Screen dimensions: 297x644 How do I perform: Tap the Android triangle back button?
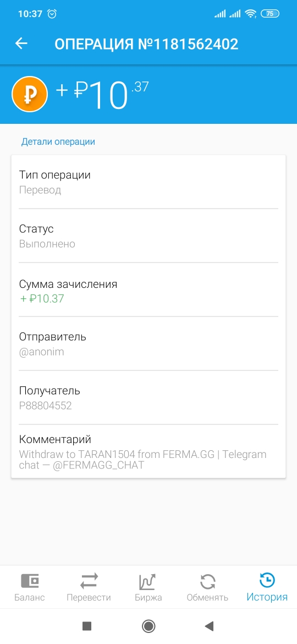209,626
